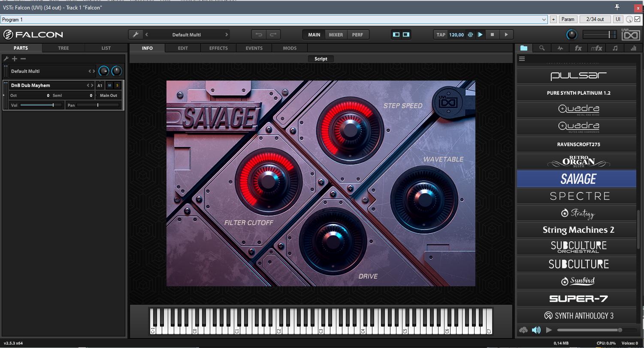Viewport: 644px width, 348px height.
Task: Toggle the left sidebar panel visibility
Action: click(396, 35)
